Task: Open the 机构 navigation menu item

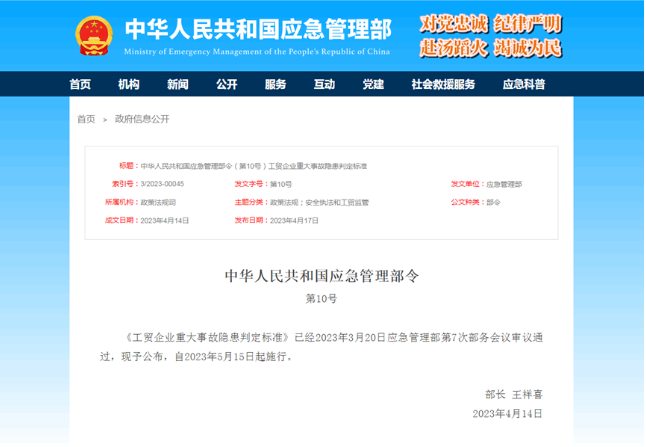Action: [x=129, y=84]
